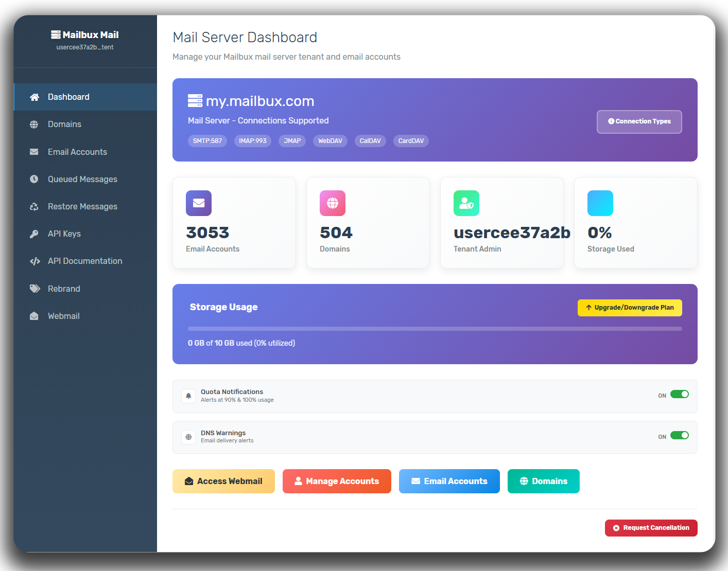Click the server icon beside my.mailbux.com
Image resolution: width=728 pixels, height=571 pixels.
tap(195, 100)
